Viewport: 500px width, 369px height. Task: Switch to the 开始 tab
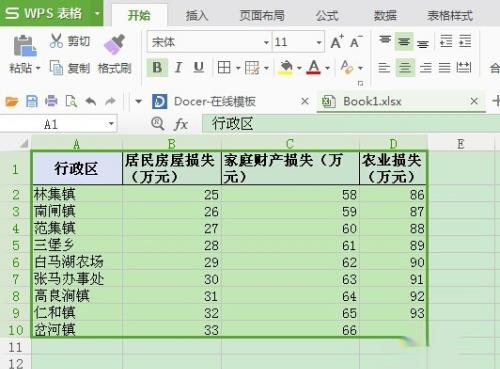139,15
